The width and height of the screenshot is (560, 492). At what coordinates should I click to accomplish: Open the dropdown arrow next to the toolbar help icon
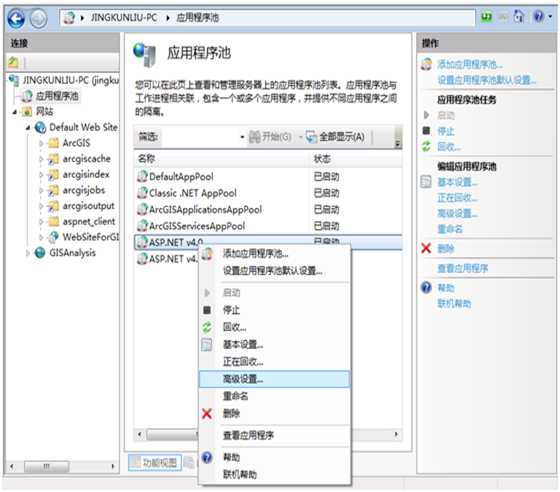550,17
